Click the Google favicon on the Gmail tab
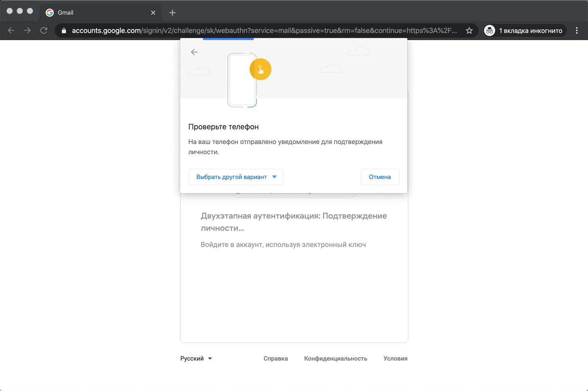 pyautogui.click(x=50, y=13)
